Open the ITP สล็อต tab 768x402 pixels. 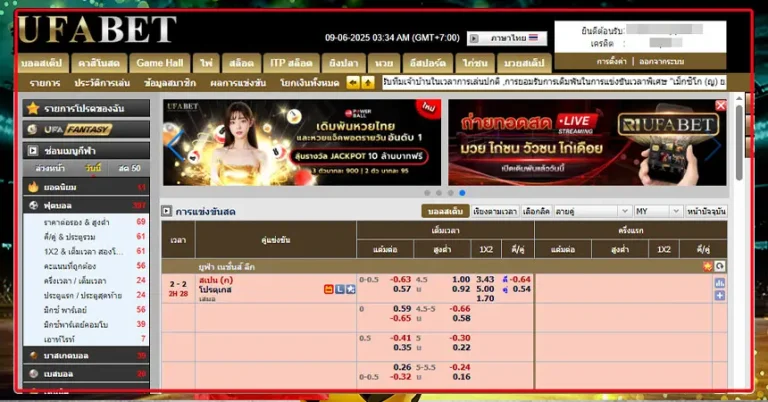291,63
